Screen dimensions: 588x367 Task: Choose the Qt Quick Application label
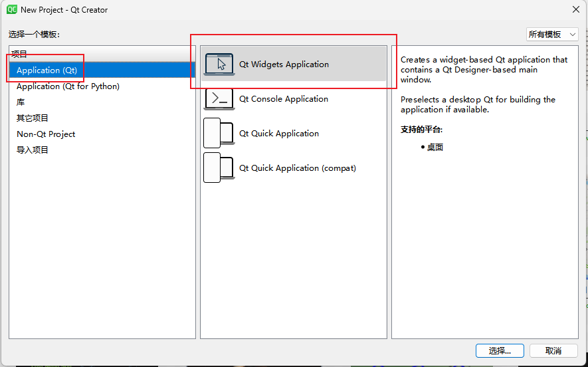[279, 133]
